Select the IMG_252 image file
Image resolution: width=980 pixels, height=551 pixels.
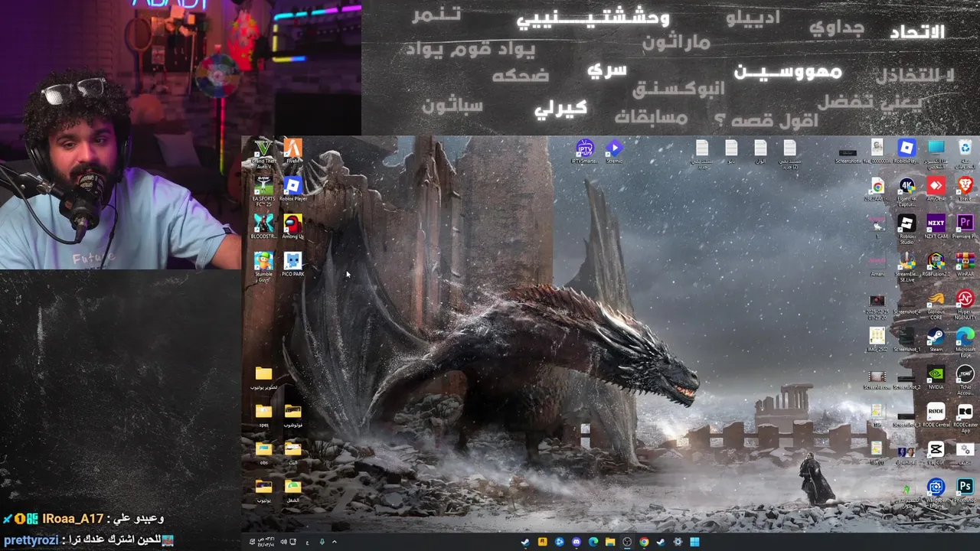(877, 340)
